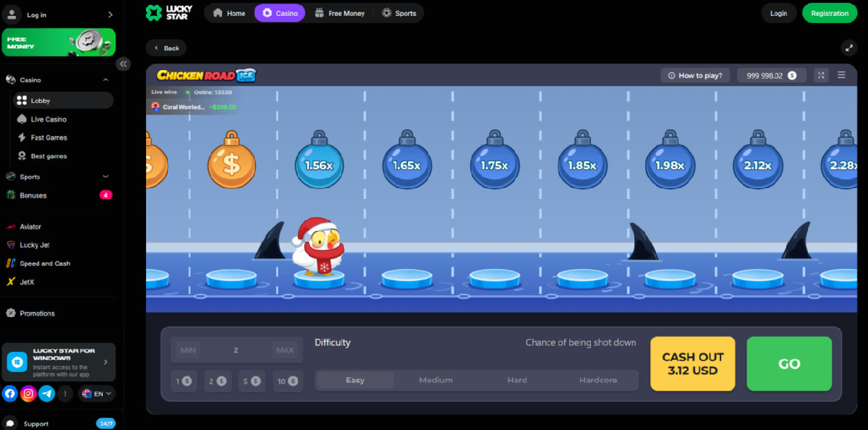Expand the game to fullscreen

point(821,75)
